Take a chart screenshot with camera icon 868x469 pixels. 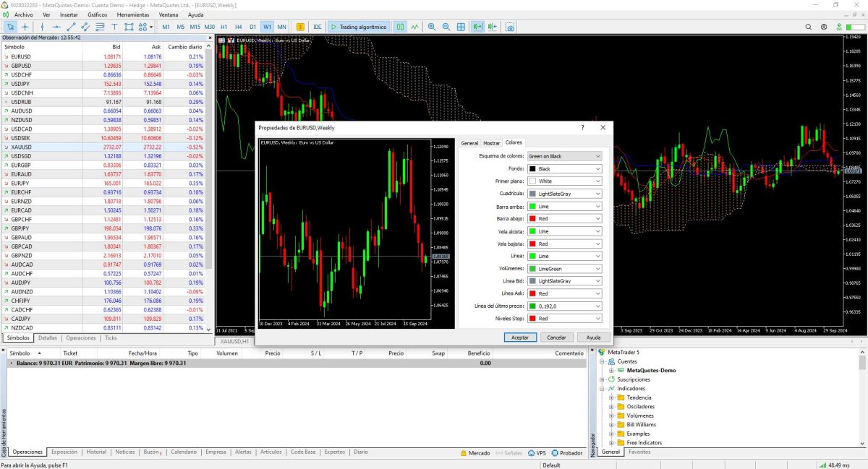510,27
